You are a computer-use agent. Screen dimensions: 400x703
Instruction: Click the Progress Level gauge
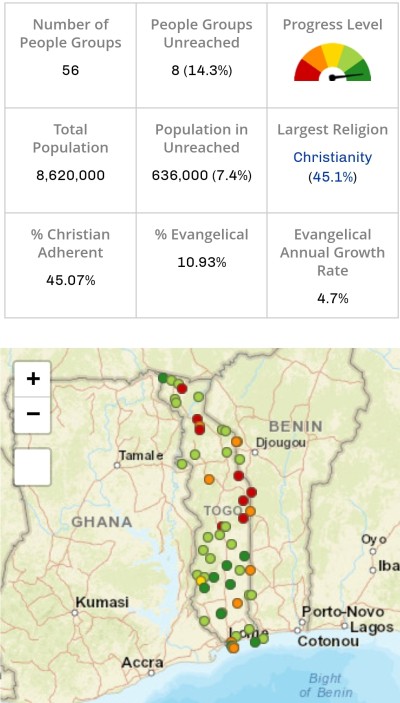pyautogui.click(x=332, y=62)
